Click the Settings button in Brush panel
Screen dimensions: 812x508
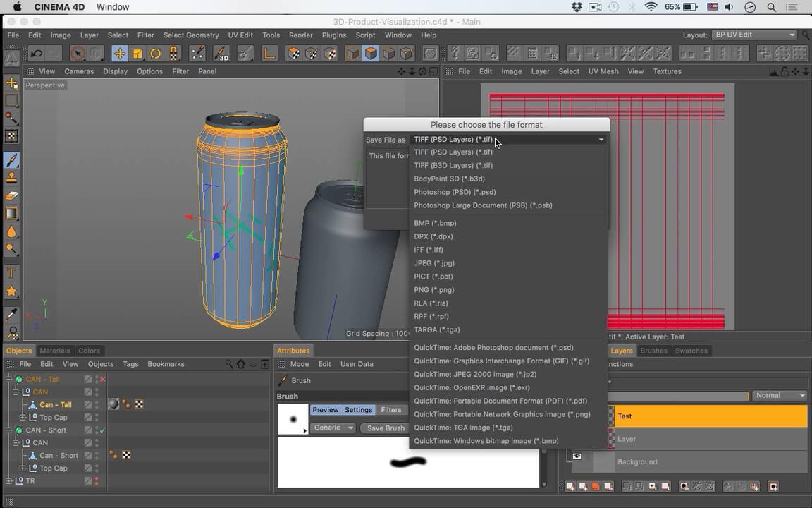click(x=358, y=410)
